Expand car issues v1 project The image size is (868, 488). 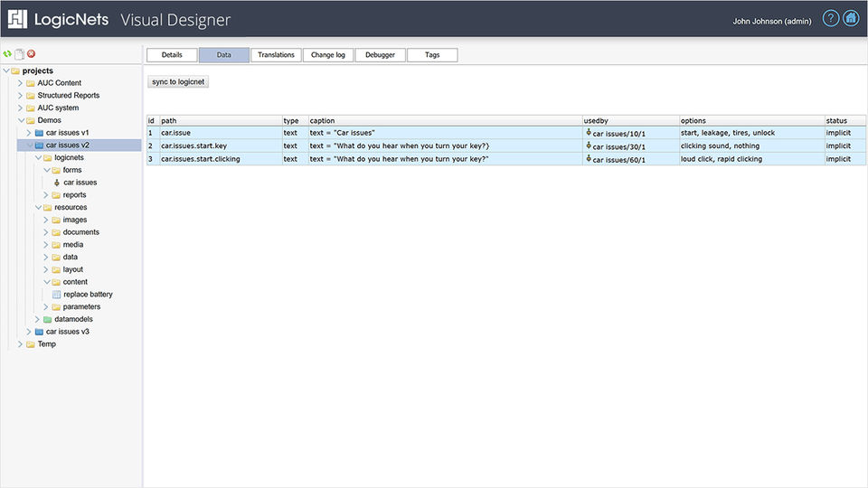(29, 133)
